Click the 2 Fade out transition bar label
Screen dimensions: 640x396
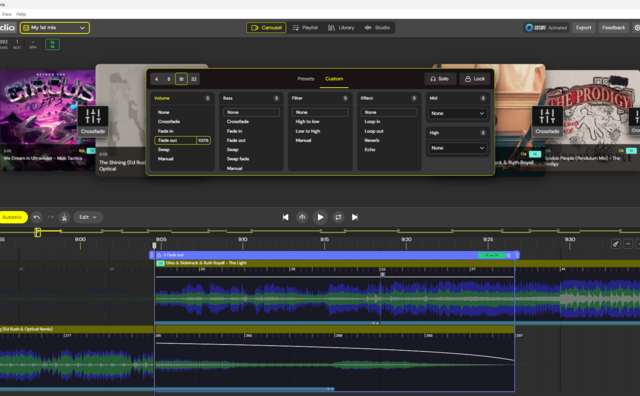[x=173, y=255]
